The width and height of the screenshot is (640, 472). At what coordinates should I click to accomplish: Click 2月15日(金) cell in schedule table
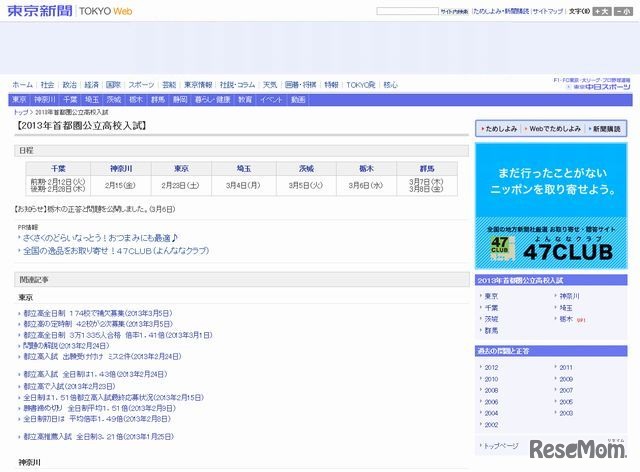tap(120, 185)
